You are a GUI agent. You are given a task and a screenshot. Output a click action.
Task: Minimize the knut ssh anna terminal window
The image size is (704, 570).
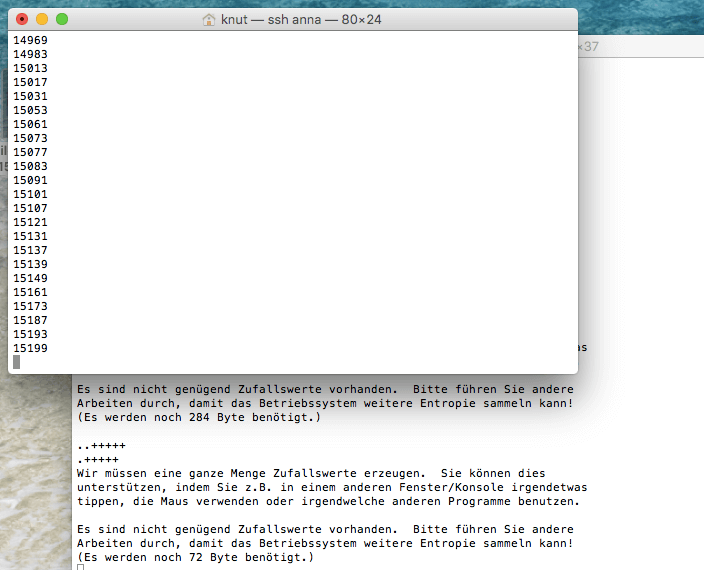[x=42, y=19]
